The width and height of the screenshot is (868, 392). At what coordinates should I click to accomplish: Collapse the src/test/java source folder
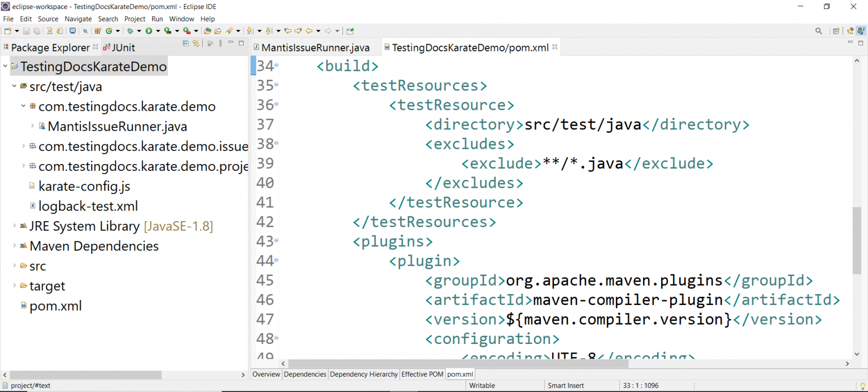click(14, 87)
